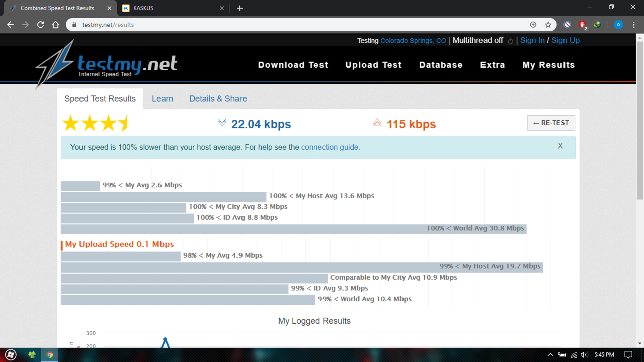The height and width of the screenshot is (362, 644).
Task: Click the My Host Avg 13.6 Mbps bar
Action: click(164, 196)
